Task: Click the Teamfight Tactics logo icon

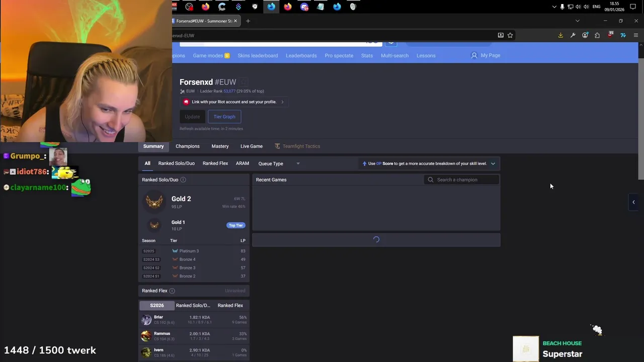Action: (277, 146)
